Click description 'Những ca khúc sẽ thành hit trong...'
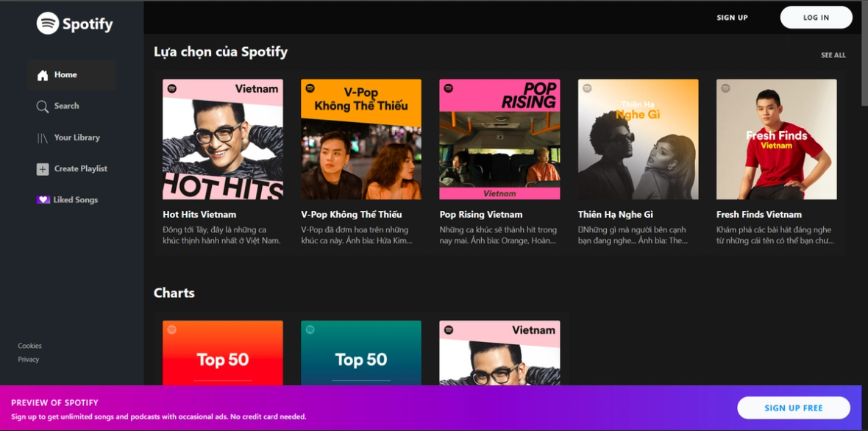868x431 pixels. click(x=498, y=235)
